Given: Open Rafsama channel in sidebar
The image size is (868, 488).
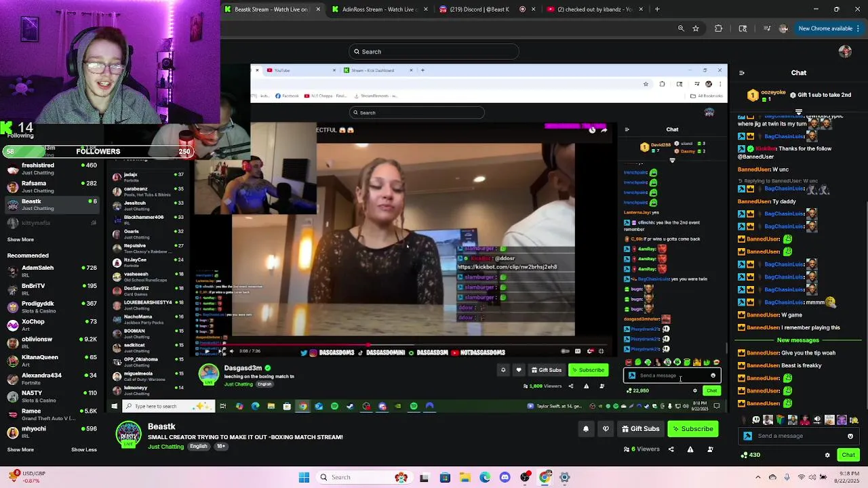Looking at the screenshot, I should click(x=52, y=186).
